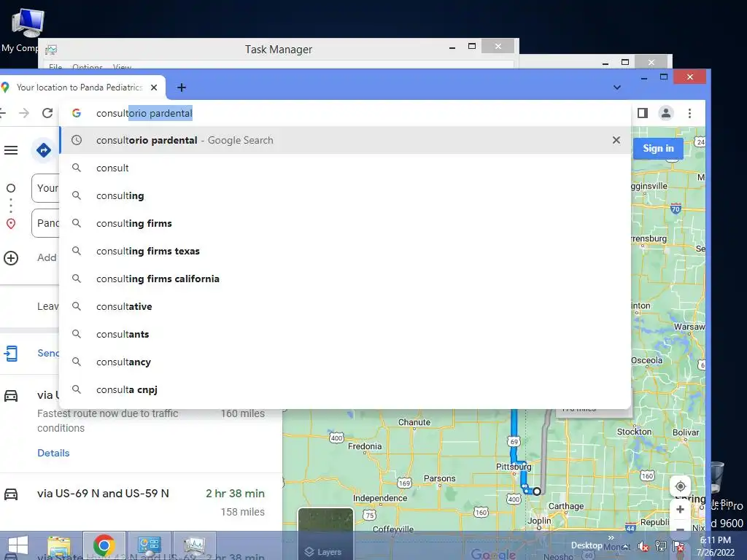Open File Explorer from taskbar
This screenshot has width=747, height=560.
(59, 546)
